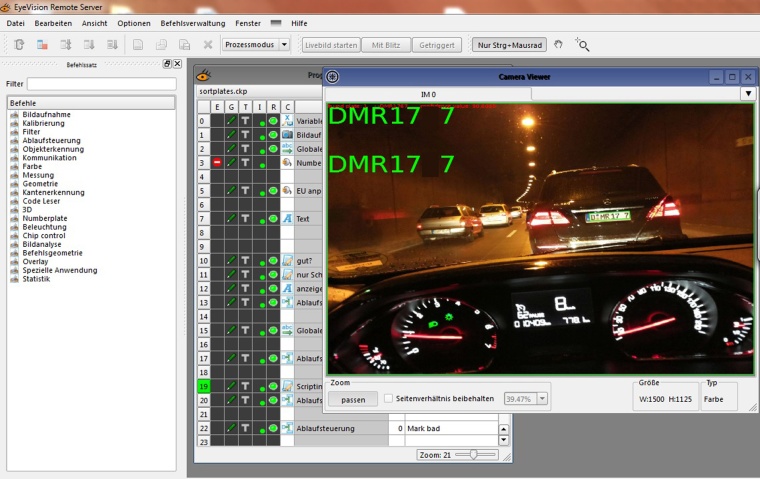This screenshot has height=479, width=760.
Task: Click the text icon in row 7
Action: click(x=287, y=218)
